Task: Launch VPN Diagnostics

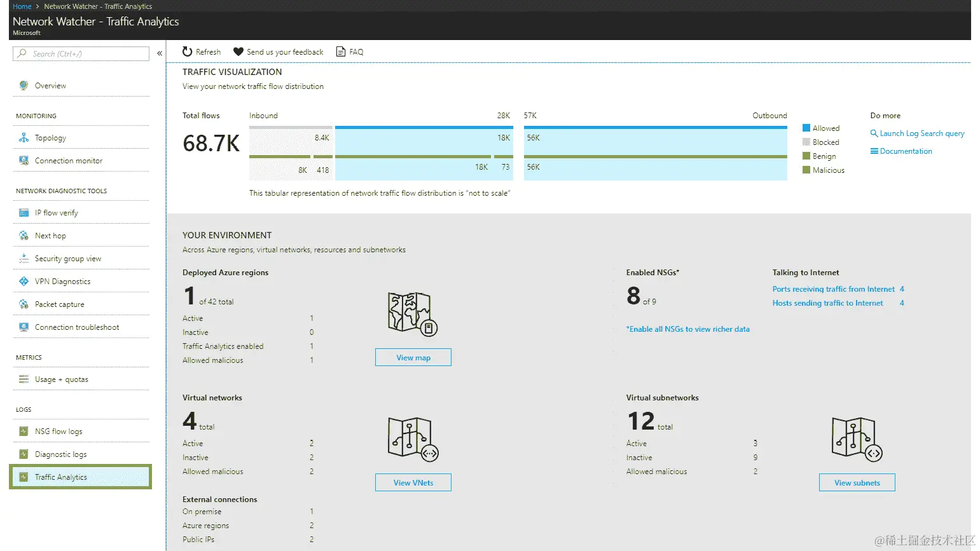Action: click(x=62, y=281)
